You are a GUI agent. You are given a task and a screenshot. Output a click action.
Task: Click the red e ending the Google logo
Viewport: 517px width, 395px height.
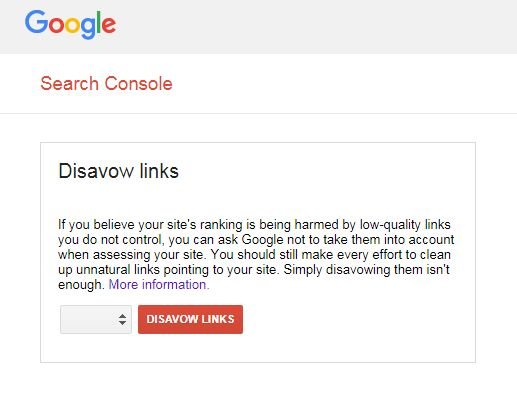(109, 25)
